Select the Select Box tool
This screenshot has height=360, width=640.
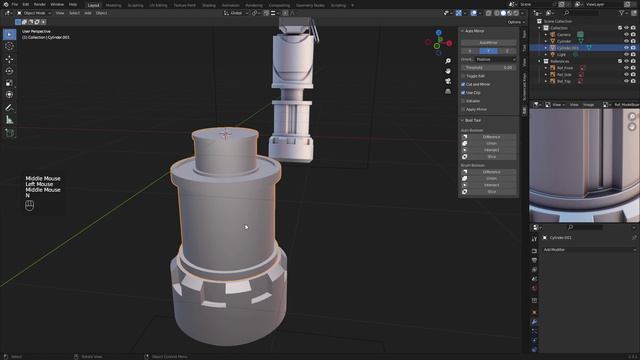tap(9, 34)
